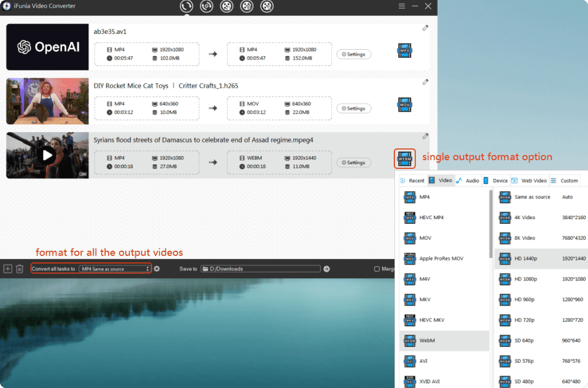This screenshot has width=588, height=388.
Task: Open Settings for the Damascus video
Action: [353, 162]
